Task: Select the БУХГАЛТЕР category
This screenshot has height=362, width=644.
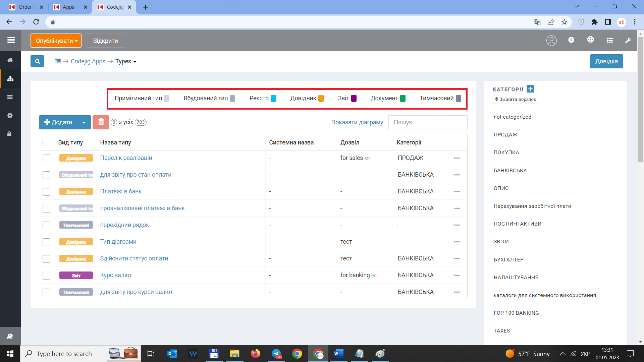Action: tap(508, 259)
